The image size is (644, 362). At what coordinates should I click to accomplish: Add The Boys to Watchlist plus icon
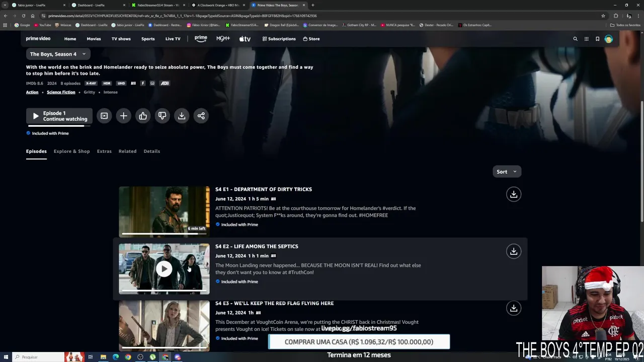(x=123, y=116)
